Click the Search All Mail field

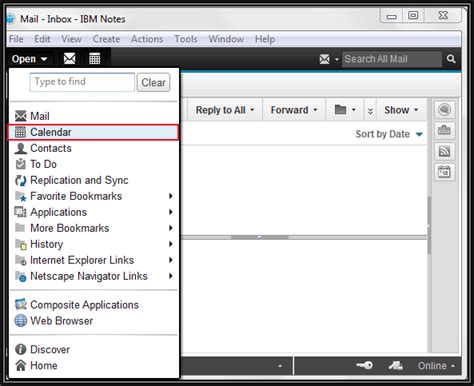(392, 59)
